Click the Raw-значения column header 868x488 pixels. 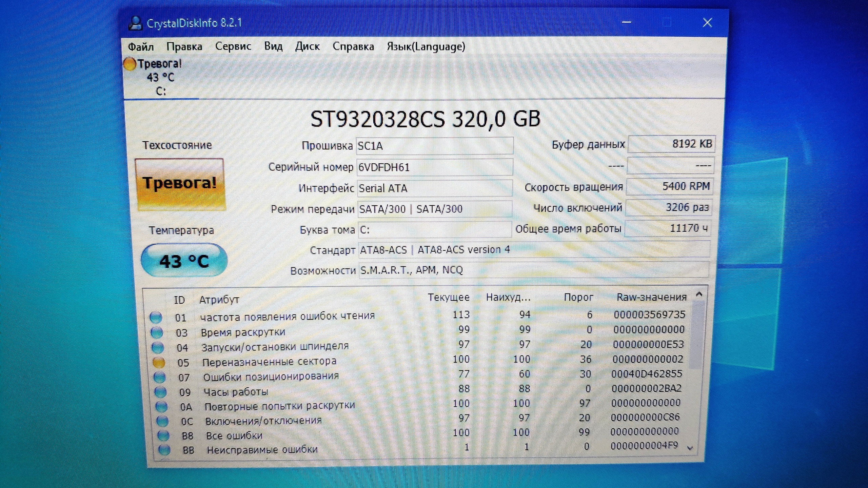tap(651, 297)
